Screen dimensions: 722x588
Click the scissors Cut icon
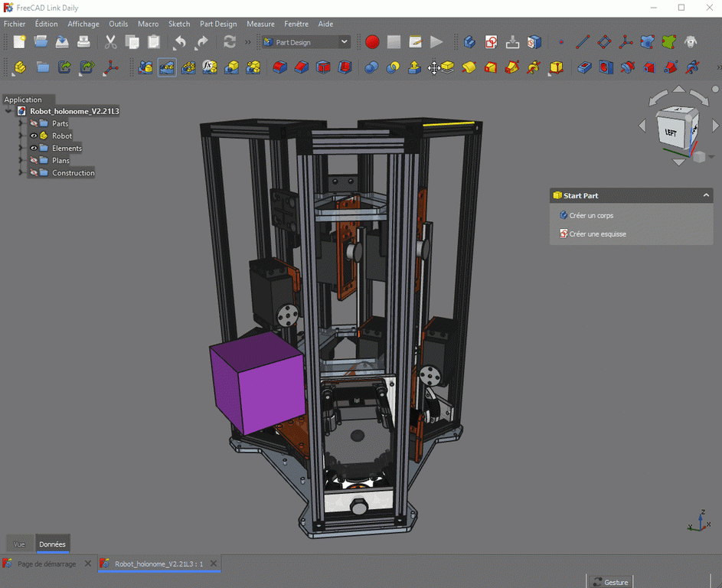point(111,42)
